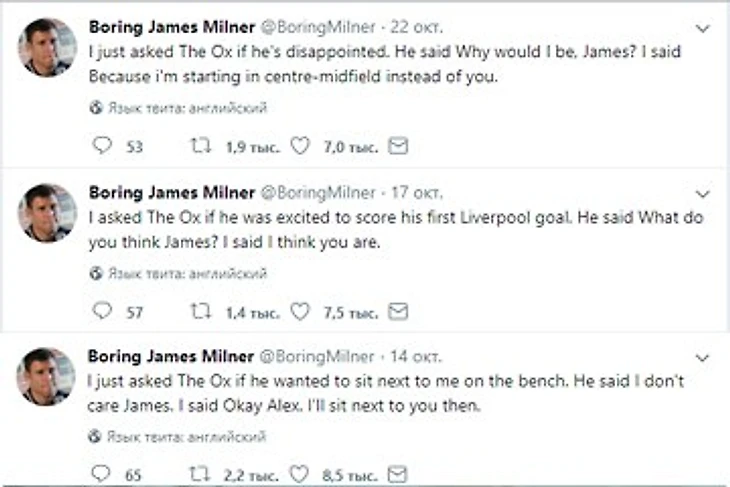Open the Boring James Milner profile name on first tweet
The height and width of the screenshot is (487, 730).
(171, 27)
